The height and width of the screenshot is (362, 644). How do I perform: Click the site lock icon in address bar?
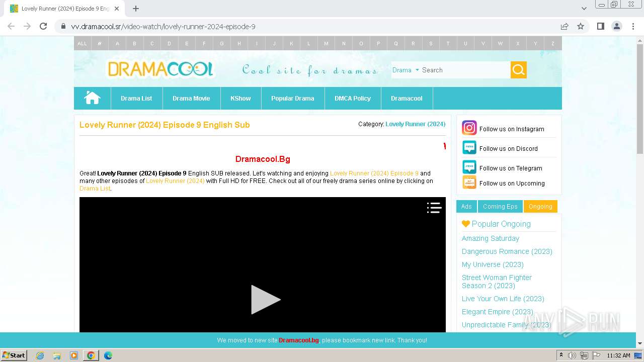click(63, 26)
